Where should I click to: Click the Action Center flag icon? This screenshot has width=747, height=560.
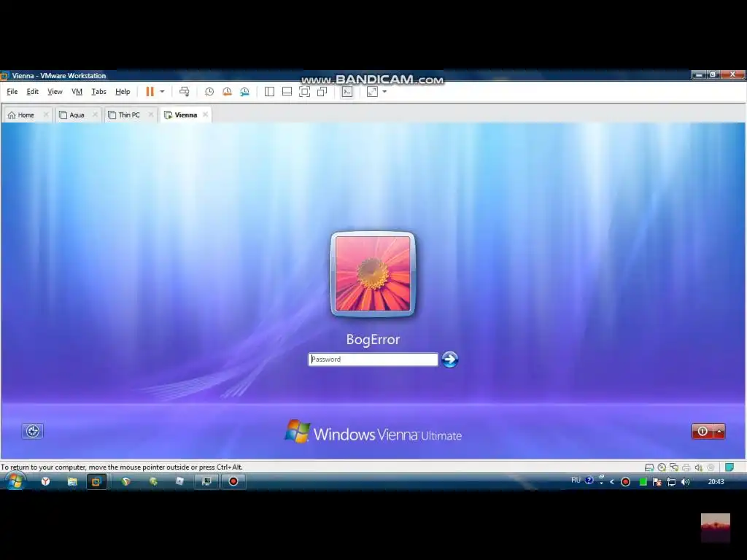[x=657, y=482]
